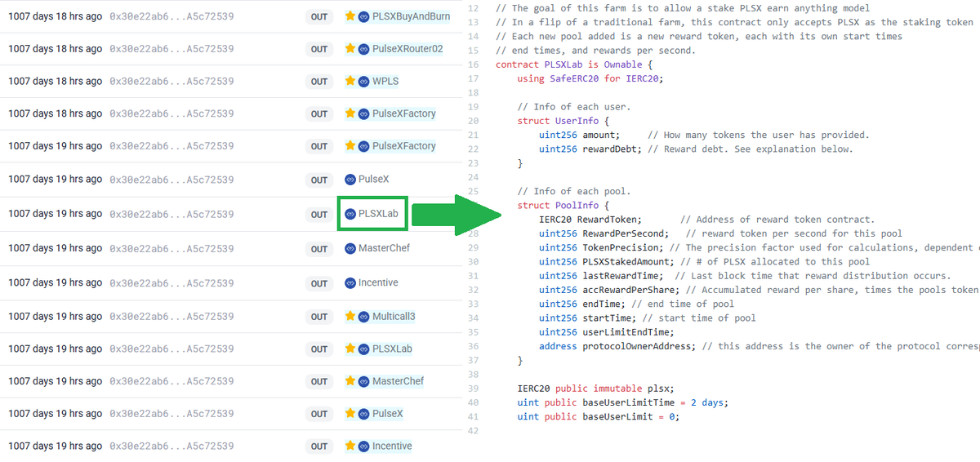Open the PLSXBuyAndBurn contract link

(409, 16)
